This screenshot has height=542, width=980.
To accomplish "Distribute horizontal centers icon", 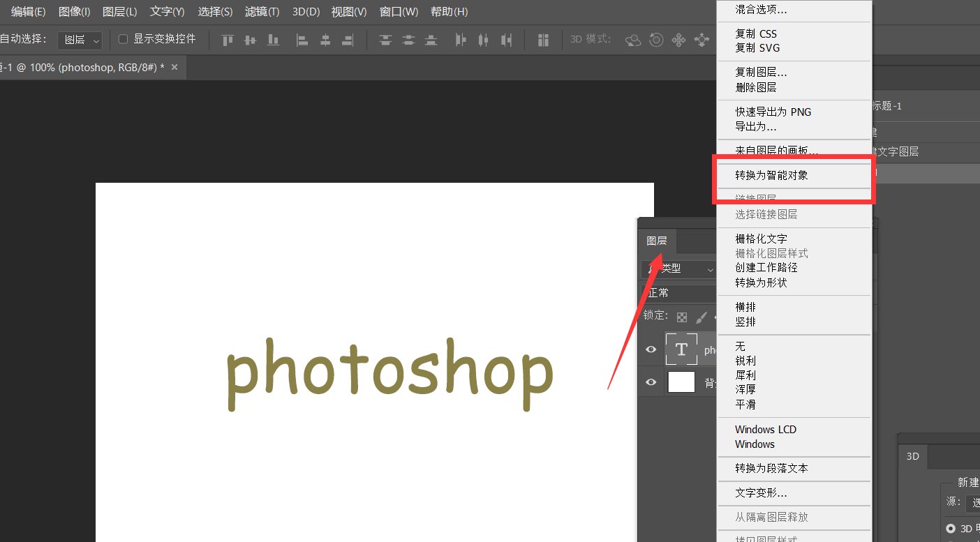I will [484, 40].
